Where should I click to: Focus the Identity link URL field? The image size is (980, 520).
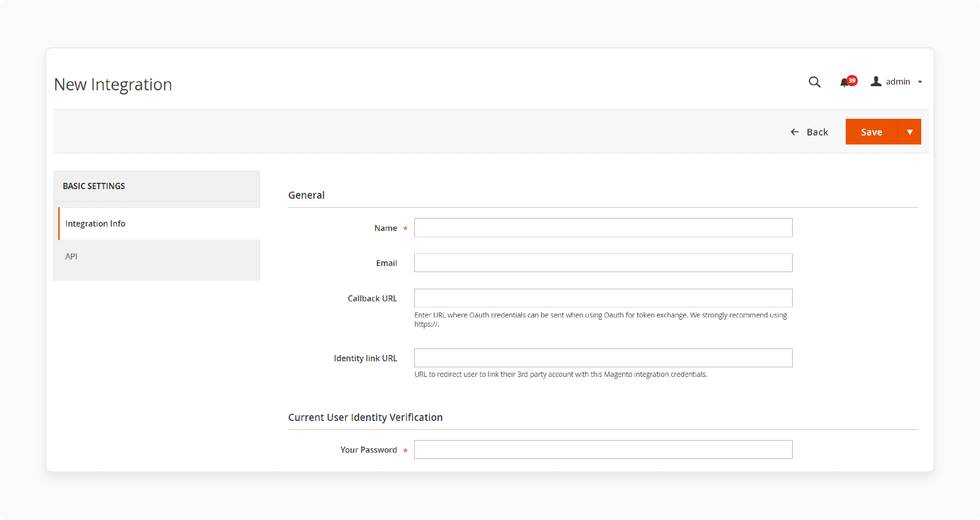click(x=603, y=358)
